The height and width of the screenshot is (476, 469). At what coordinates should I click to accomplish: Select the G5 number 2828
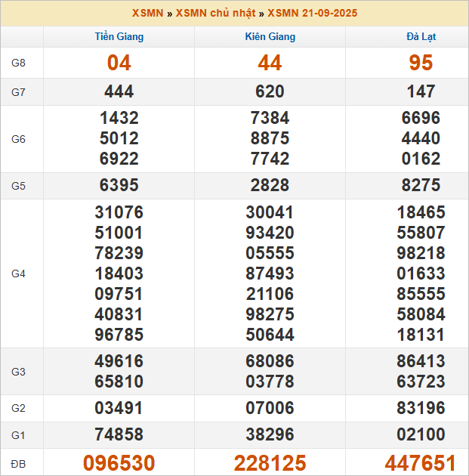click(x=270, y=186)
